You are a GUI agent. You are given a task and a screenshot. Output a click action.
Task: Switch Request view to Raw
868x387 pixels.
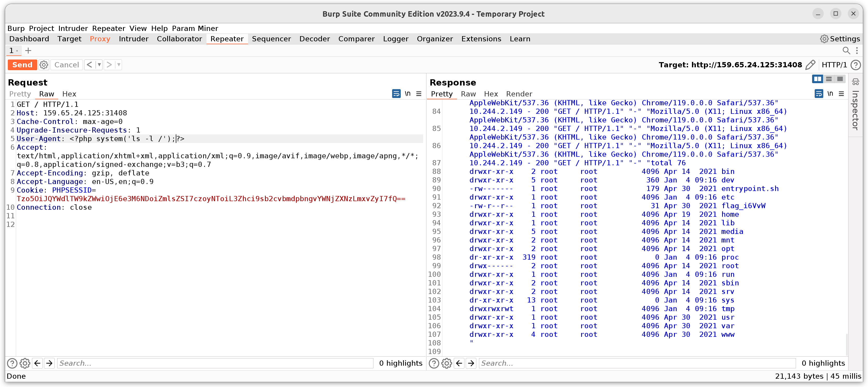[47, 94]
